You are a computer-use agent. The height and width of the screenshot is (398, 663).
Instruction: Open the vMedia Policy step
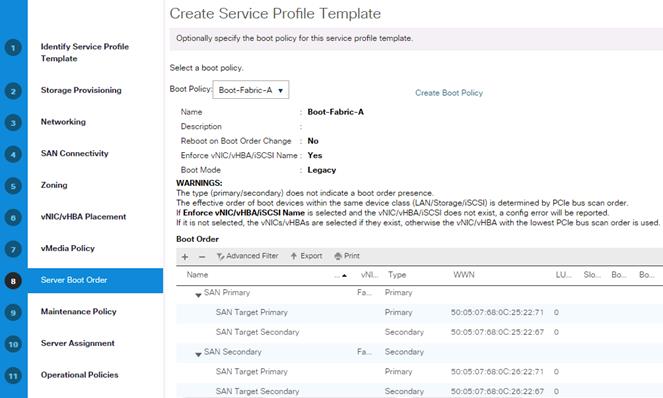point(68,248)
